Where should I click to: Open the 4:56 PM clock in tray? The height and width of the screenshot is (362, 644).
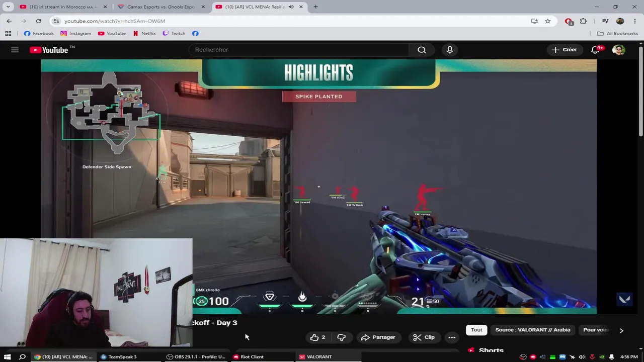[x=629, y=357]
